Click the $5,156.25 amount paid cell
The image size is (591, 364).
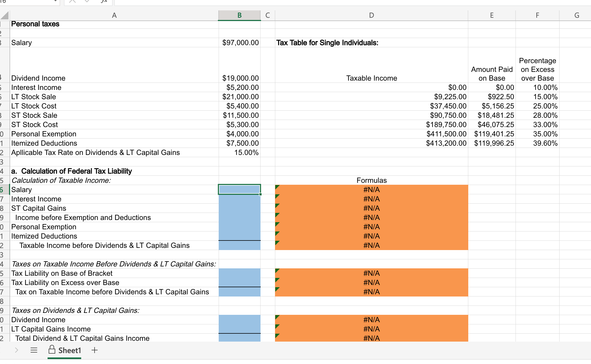coord(492,106)
